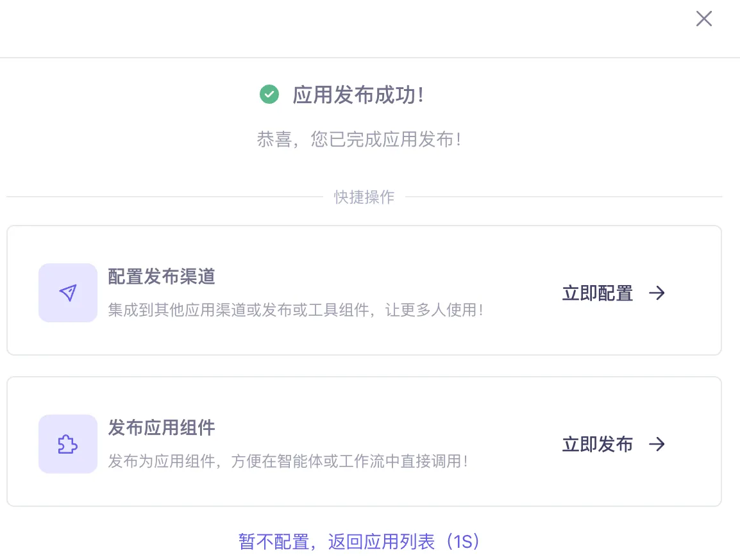Click the arrow next to 立即配置

click(x=657, y=293)
